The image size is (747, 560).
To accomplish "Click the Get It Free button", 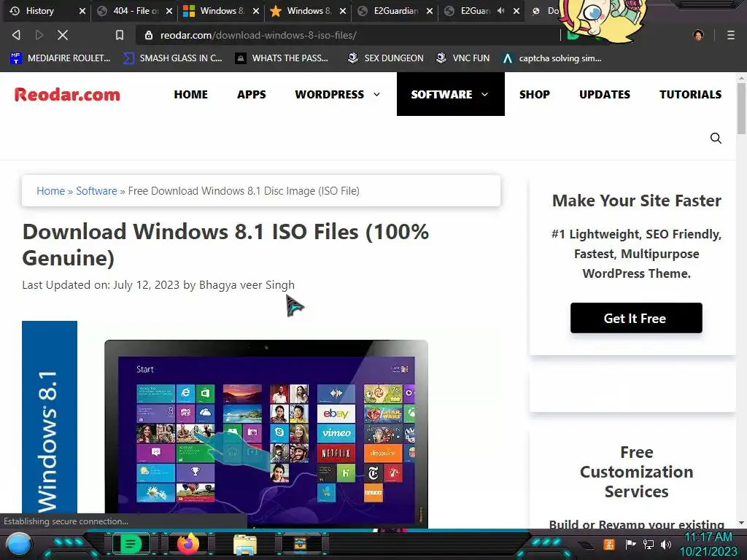I will pyautogui.click(x=636, y=318).
